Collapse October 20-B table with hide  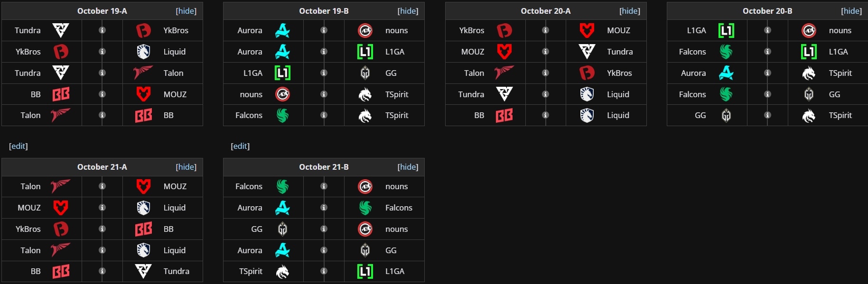[x=851, y=11]
